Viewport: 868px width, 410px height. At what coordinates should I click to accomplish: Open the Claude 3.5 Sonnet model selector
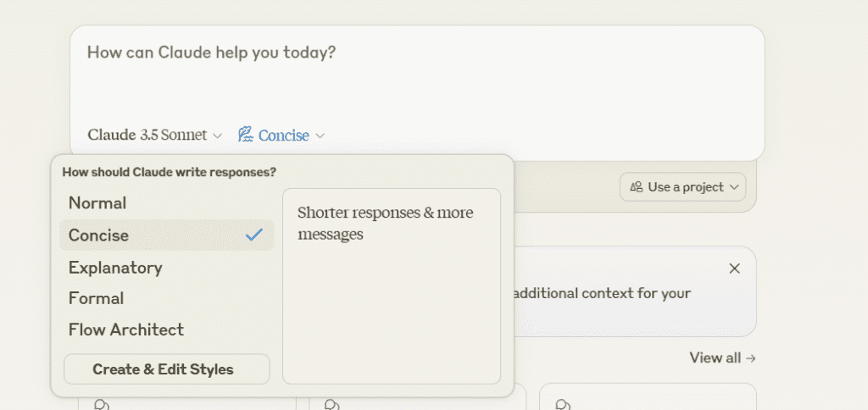(154, 135)
